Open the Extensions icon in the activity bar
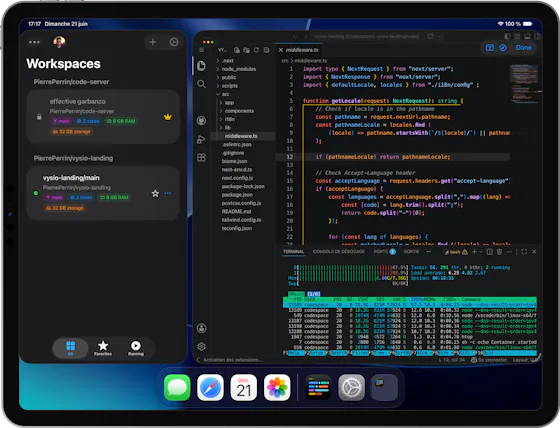 tap(201, 158)
